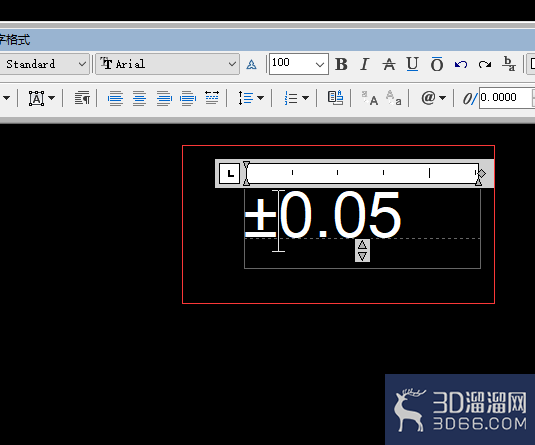Undo the last text edit
535x445 pixels.
(461, 64)
